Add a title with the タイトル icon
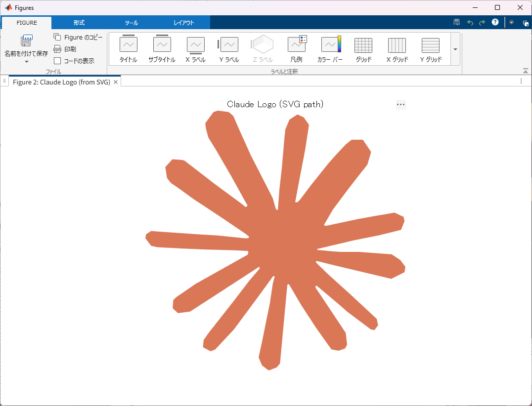This screenshot has height=406, width=532. click(x=128, y=49)
